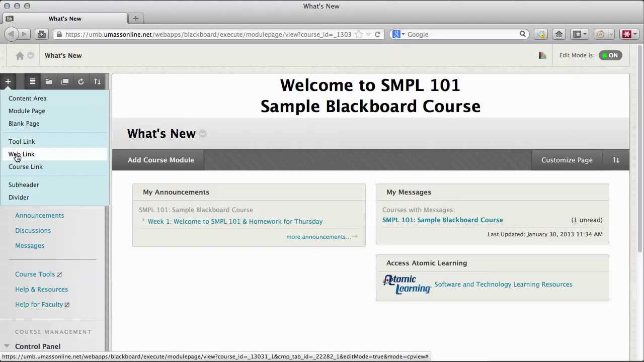Click the hidden-link icon next to Help for Faculty
The width and height of the screenshot is (644, 362).
coord(67,305)
